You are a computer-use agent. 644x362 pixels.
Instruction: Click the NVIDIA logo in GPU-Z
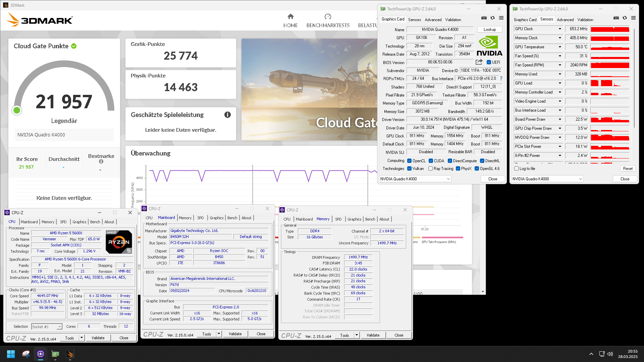pyautogui.click(x=489, y=46)
